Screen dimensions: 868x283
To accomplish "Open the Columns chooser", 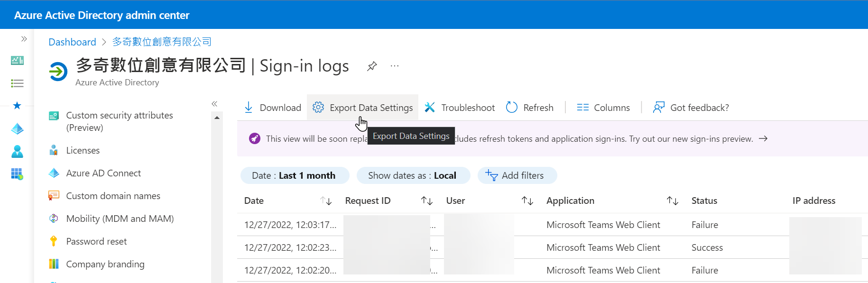I will pyautogui.click(x=603, y=108).
